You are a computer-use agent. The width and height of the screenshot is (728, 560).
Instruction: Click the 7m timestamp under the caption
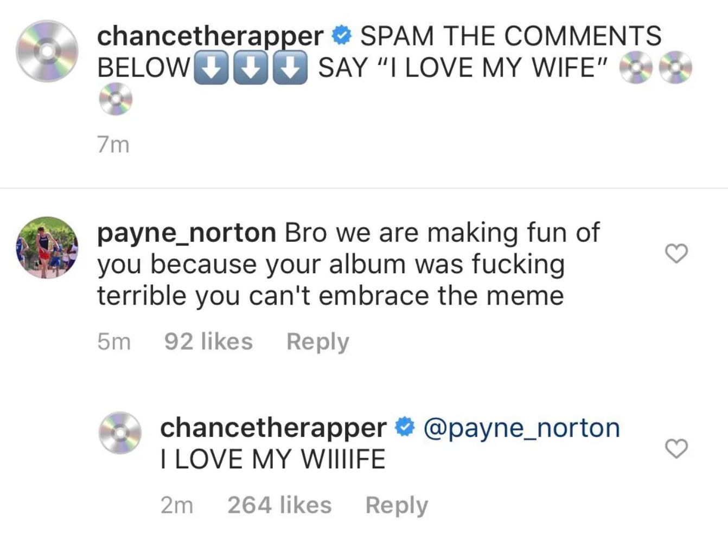click(113, 145)
